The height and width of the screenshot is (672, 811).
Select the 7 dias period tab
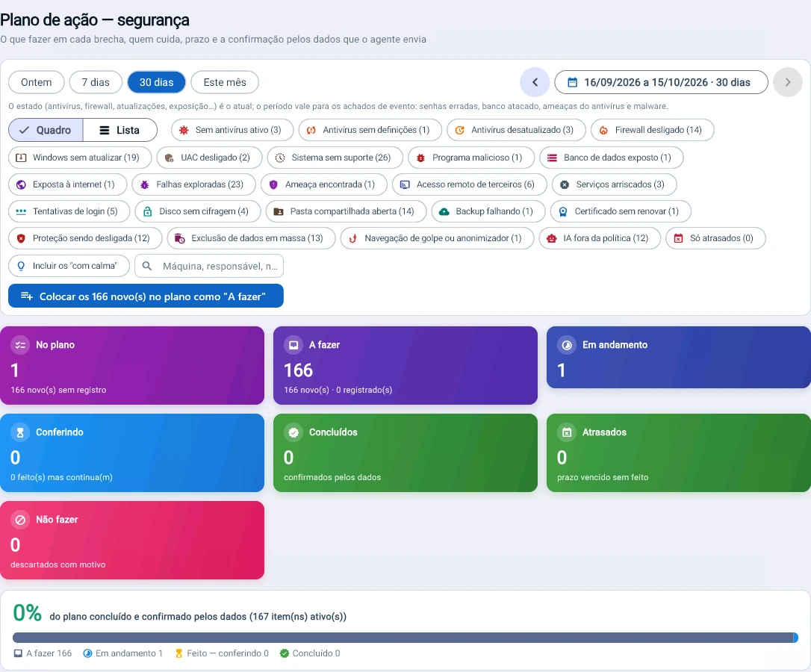coord(96,82)
